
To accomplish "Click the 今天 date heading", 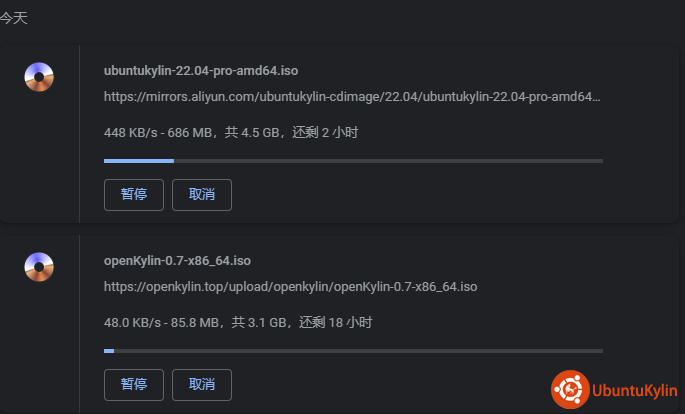I will pyautogui.click(x=13, y=19).
